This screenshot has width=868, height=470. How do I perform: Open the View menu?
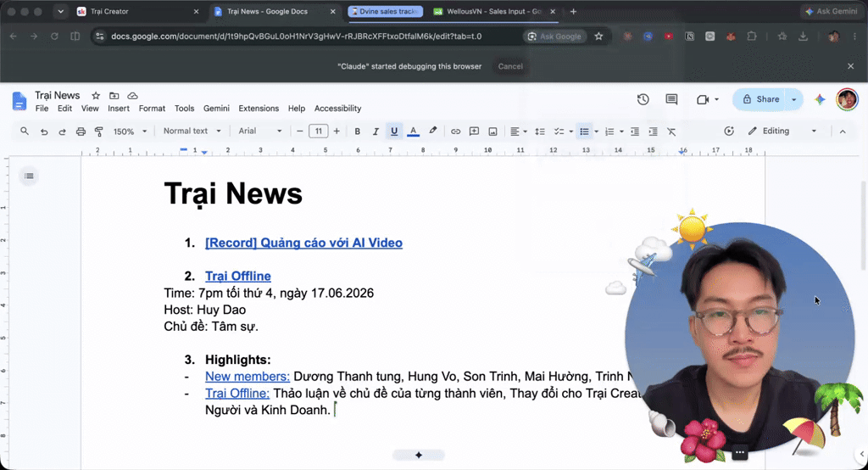point(90,108)
